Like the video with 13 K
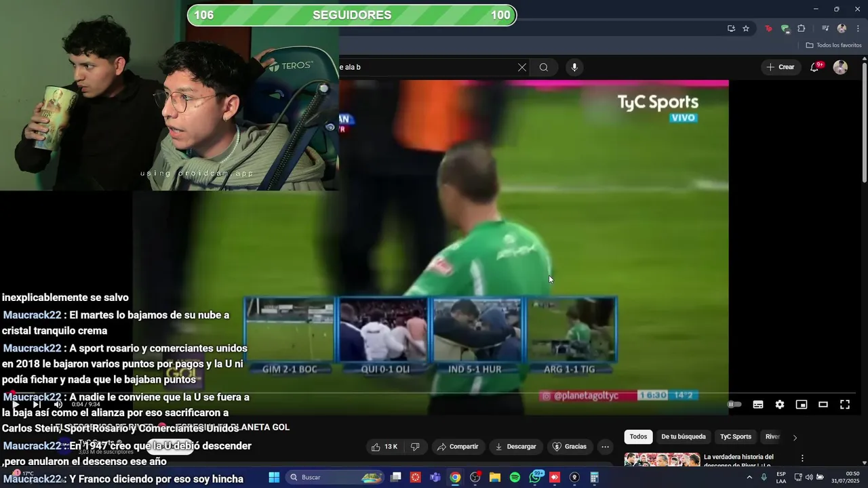868x488 pixels. tap(384, 447)
